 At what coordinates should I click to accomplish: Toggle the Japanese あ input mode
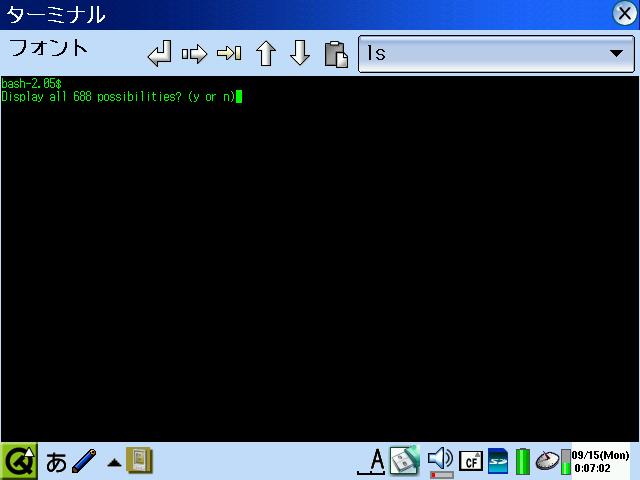[x=56, y=462]
